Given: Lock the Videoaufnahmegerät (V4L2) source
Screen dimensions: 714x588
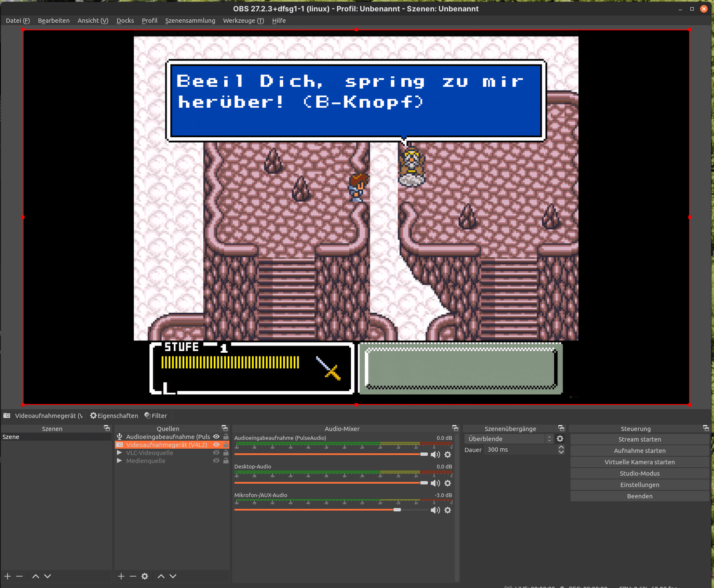Looking at the screenshot, I should pos(226,445).
